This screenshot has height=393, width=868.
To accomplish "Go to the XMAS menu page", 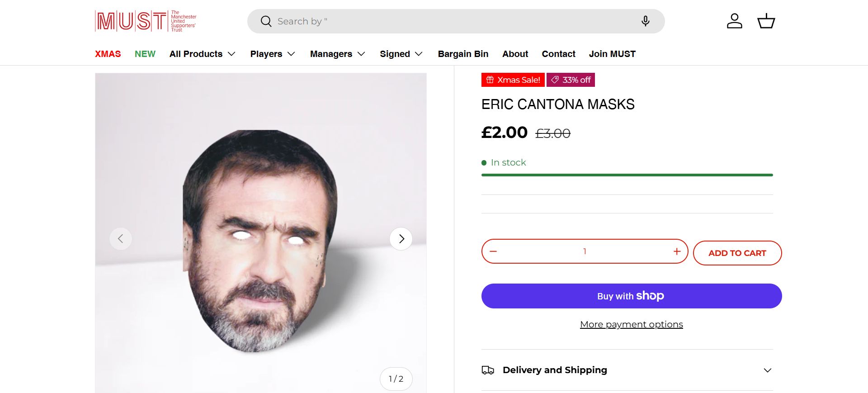I will pyautogui.click(x=108, y=54).
